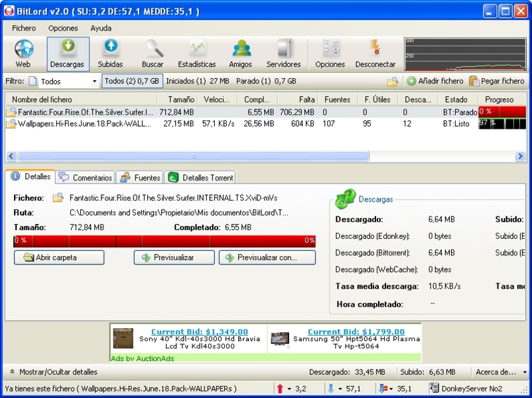
Task: Click the 97 % progress bar in list
Action: tap(502, 124)
